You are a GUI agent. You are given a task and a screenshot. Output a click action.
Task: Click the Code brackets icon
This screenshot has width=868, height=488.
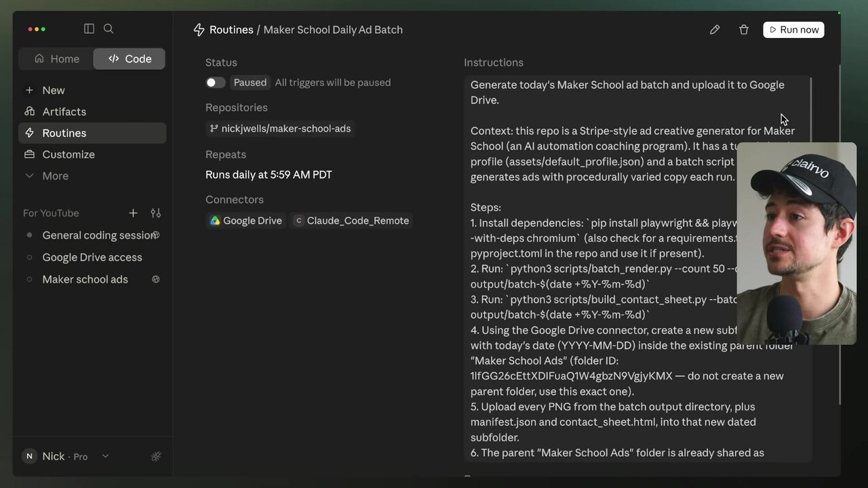pos(113,59)
